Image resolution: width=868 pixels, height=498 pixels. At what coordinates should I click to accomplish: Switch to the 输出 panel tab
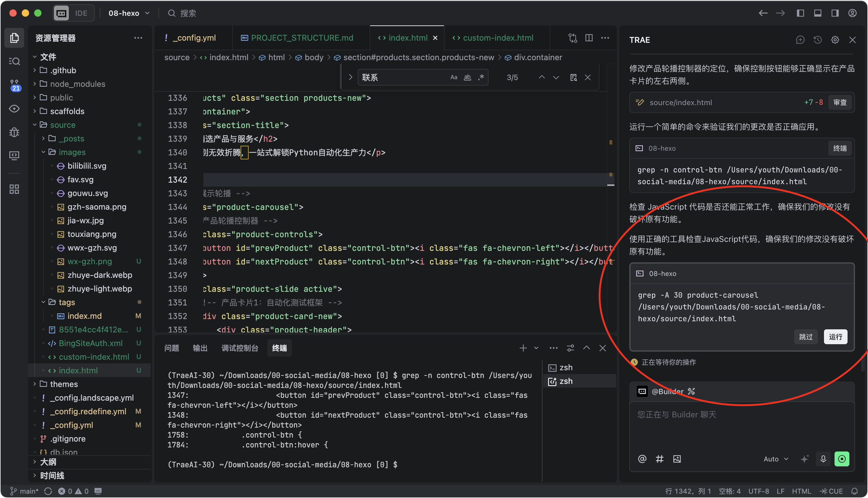pos(200,348)
